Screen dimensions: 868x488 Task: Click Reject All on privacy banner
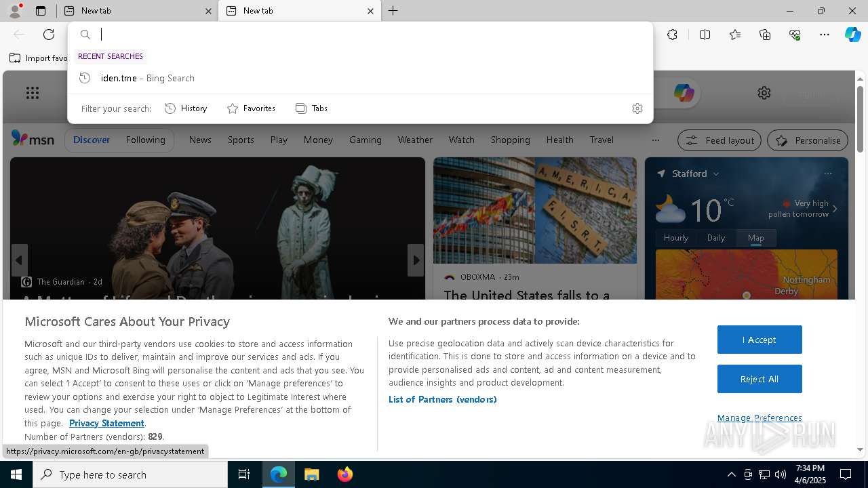[759, 379]
